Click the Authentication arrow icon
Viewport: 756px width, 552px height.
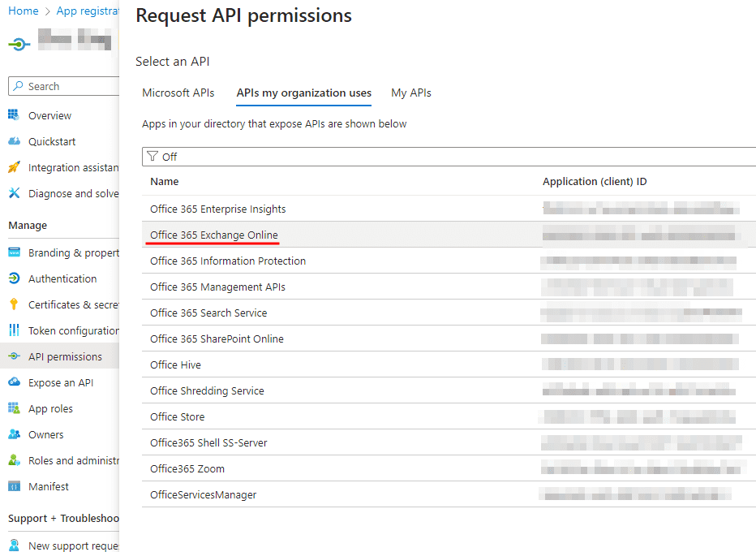14,278
